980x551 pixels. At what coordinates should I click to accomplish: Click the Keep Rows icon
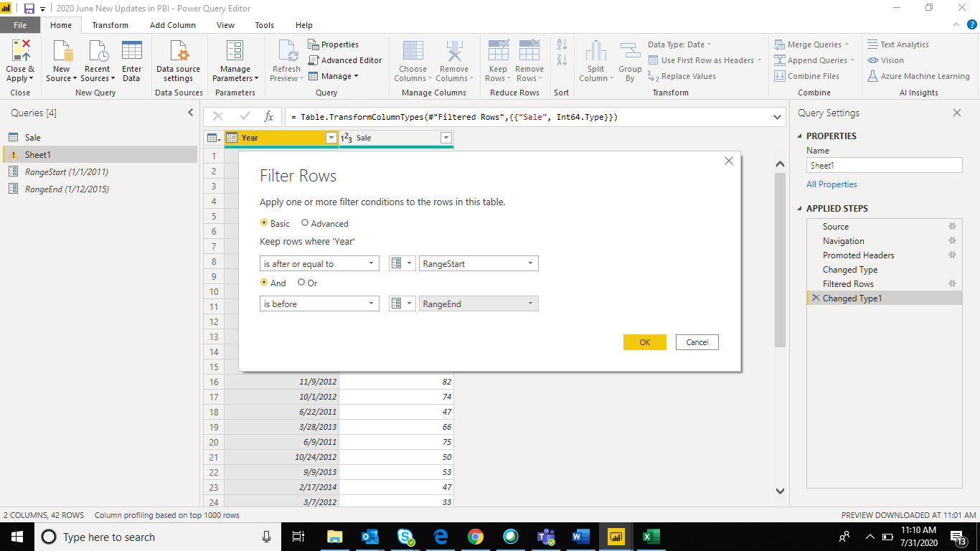pos(498,52)
